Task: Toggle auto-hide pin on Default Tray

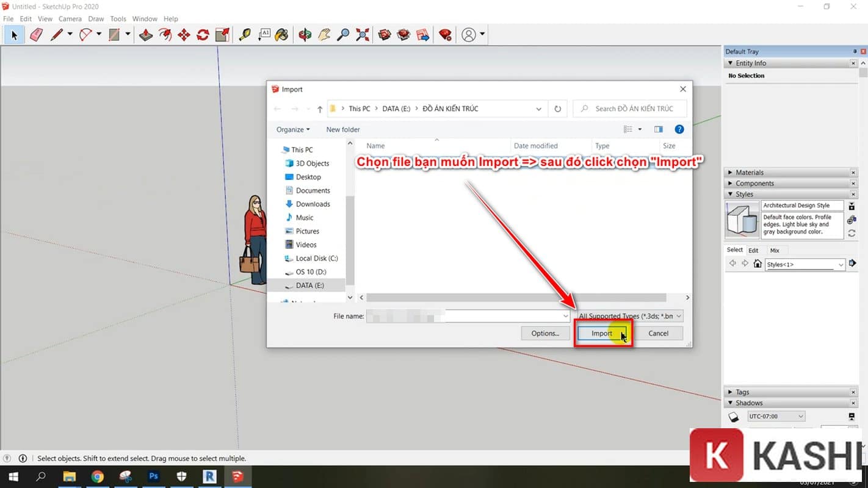Action: (855, 52)
